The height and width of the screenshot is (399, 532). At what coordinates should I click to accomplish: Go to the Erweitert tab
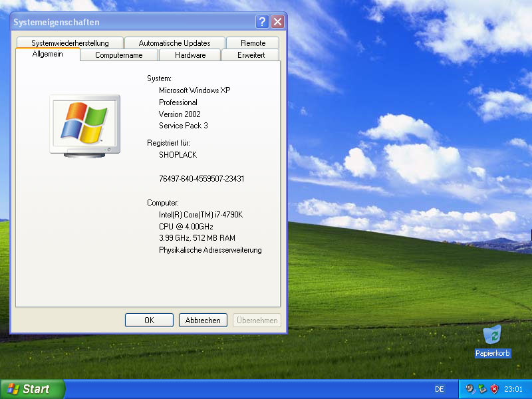(251, 55)
